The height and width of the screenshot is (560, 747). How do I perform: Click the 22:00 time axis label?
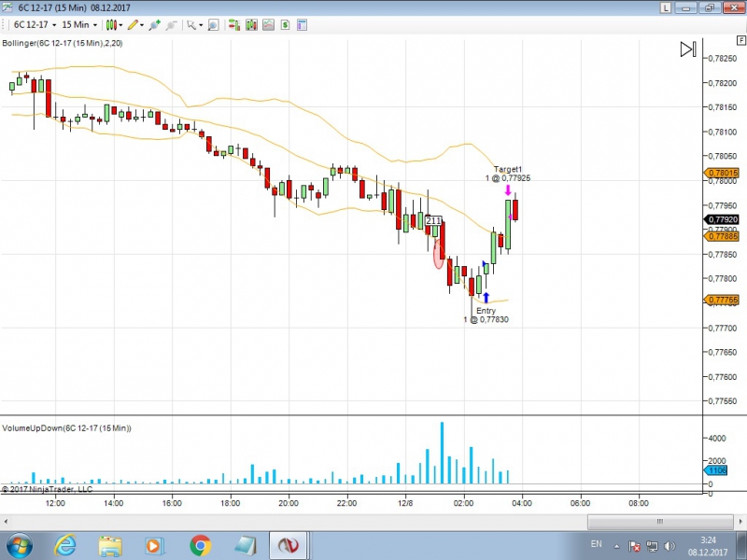[x=346, y=503]
